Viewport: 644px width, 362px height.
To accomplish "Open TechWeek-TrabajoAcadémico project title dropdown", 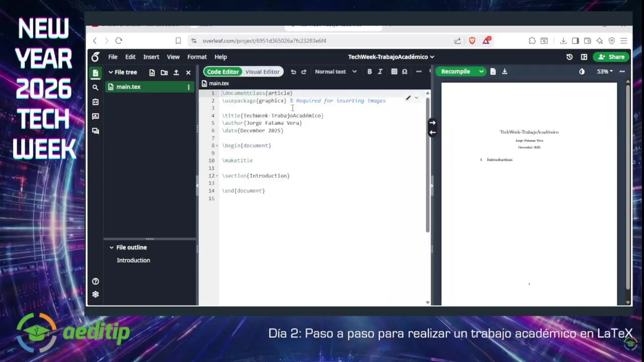I will point(391,57).
